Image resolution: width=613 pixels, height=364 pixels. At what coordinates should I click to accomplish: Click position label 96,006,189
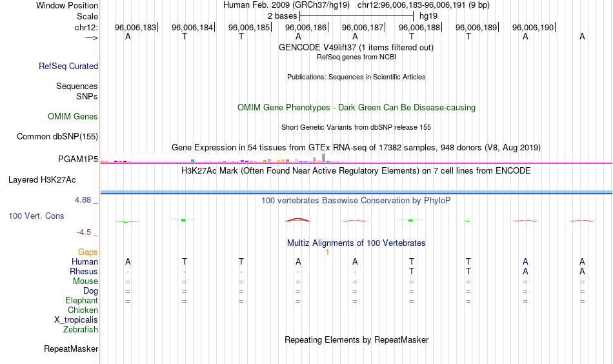(x=476, y=27)
